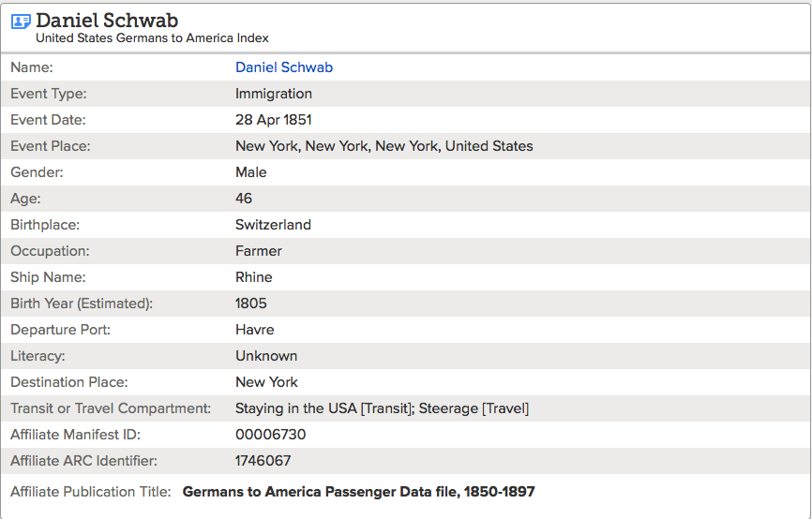The height and width of the screenshot is (519, 812).
Task: Click the Affiliate ARC Identifier 1746067
Action: pos(263,461)
